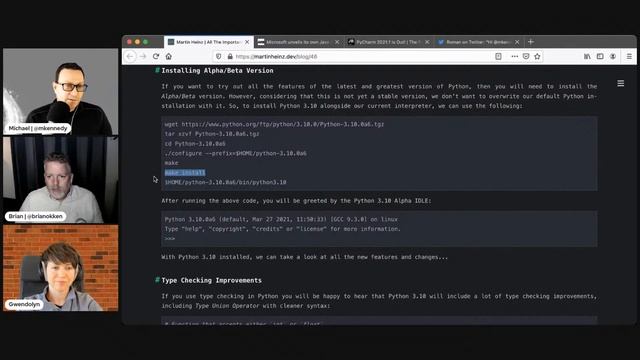Close the Microsoft unveils tab
The width and height of the screenshot is (640, 360).
click(x=337, y=42)
